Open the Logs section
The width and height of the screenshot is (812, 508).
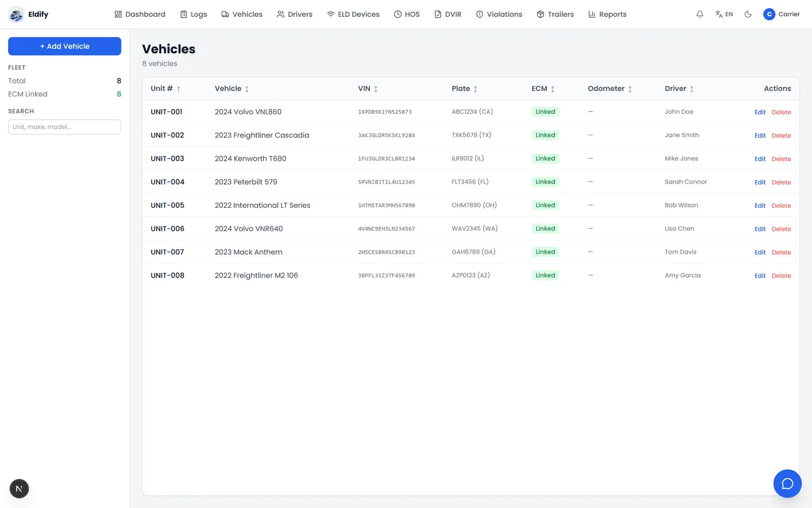coord(193,14)
